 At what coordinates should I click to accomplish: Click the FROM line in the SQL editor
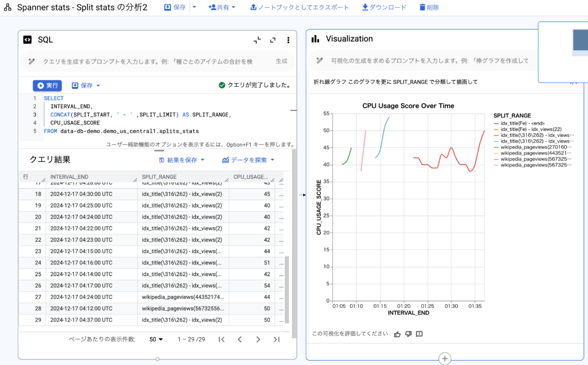(x=121, y=131)
